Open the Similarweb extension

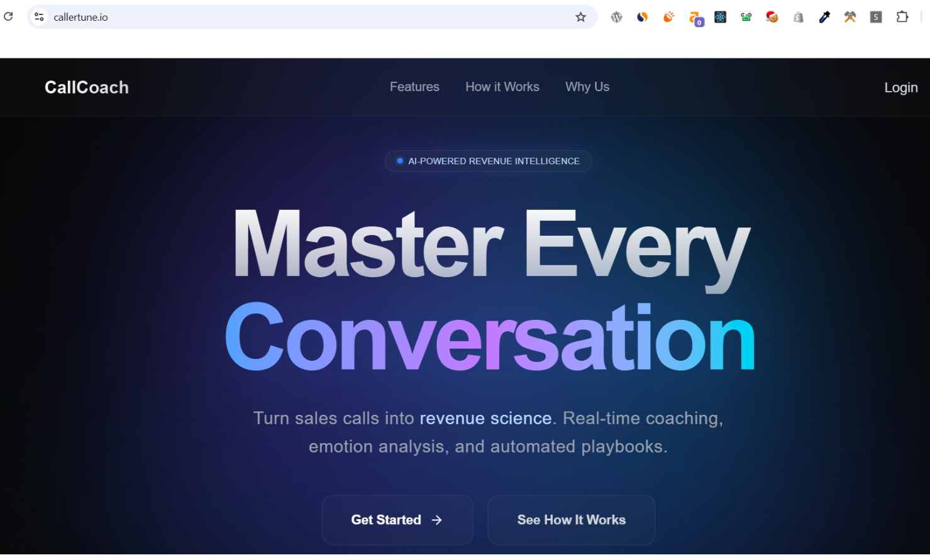click(643, 17)
